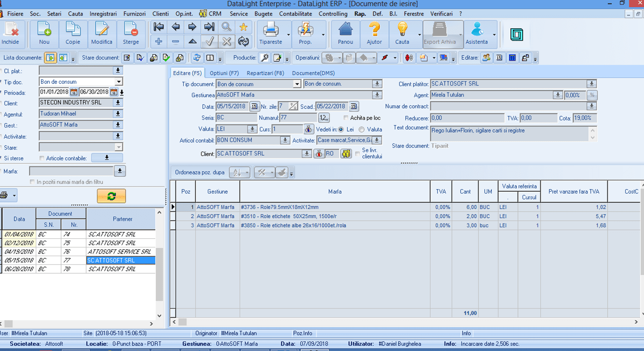
Task: Open the Gest. filter picker arrow
Action: click(118, 125)
